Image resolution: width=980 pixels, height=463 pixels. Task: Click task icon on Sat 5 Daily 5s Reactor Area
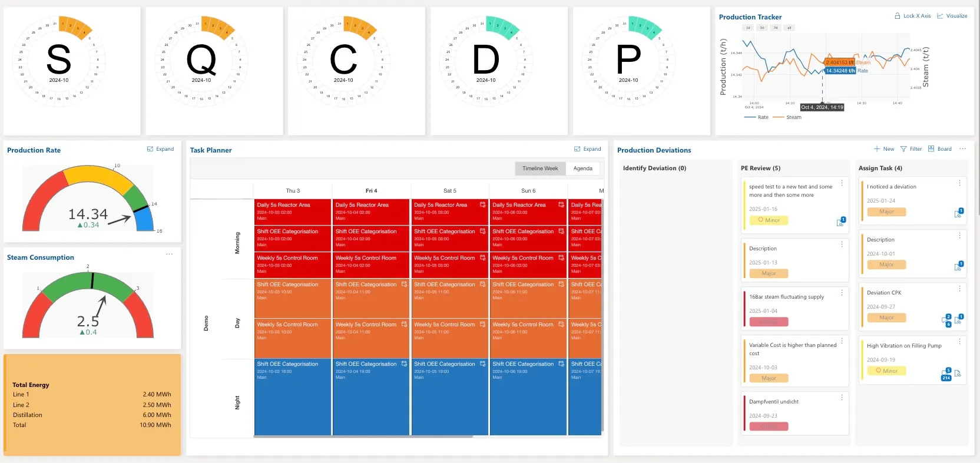482,205
